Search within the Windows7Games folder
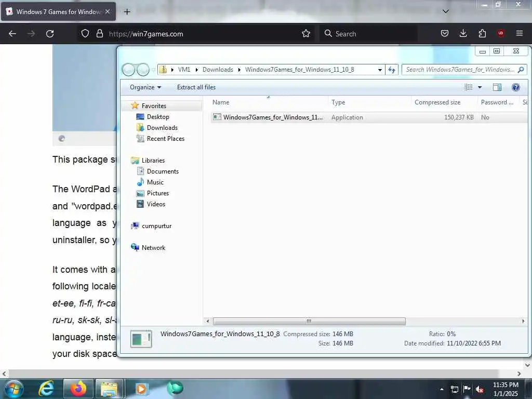Screen dimensions: 532x399 464,70
